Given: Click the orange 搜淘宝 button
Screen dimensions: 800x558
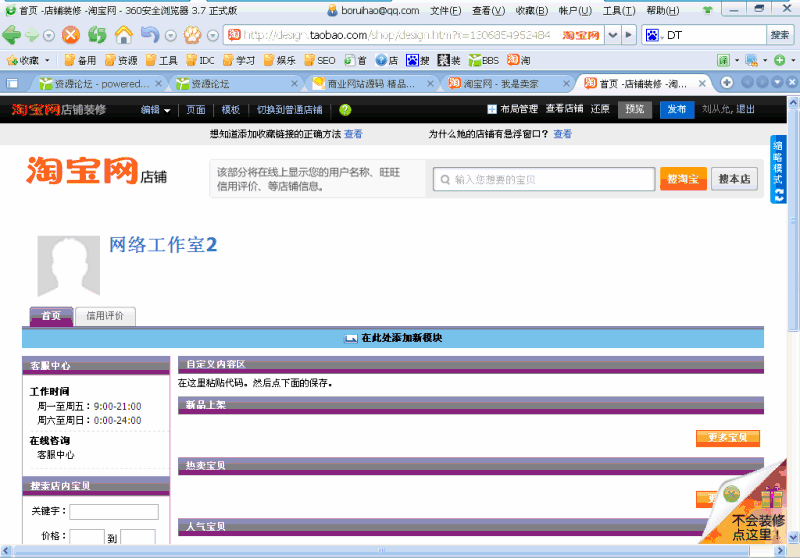Looking at the screenshot, I should pos(683,179).
